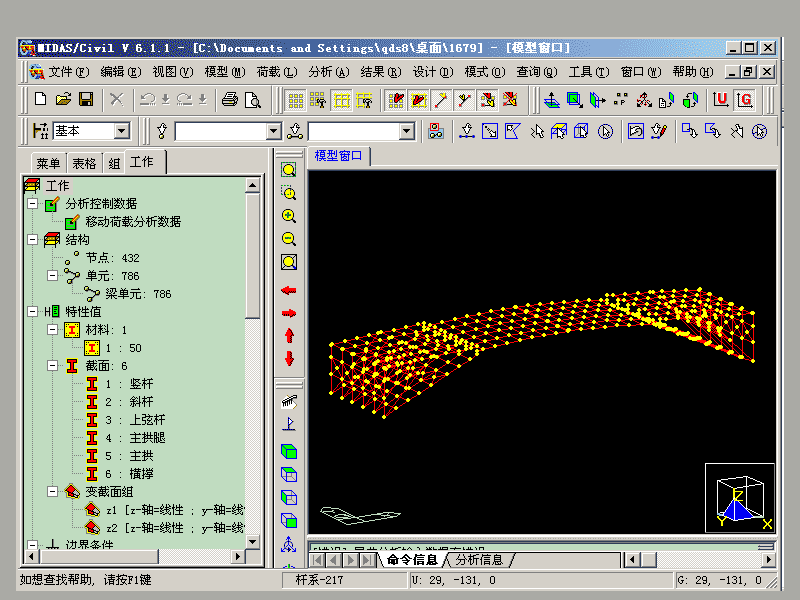Pan view right with red arrow
Viewport: 800px width, 600px height.
[289, 313]
